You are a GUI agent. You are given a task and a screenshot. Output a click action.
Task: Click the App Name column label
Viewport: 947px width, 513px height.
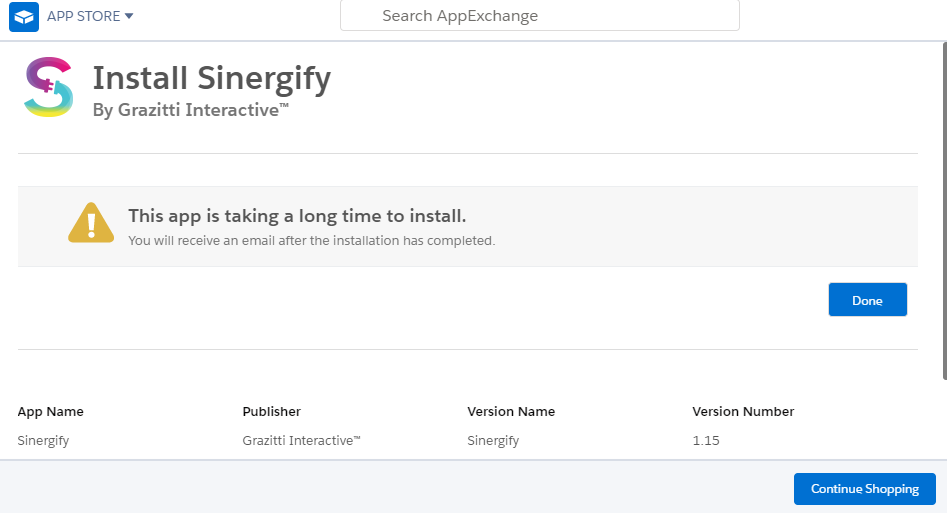pos(51,411)
